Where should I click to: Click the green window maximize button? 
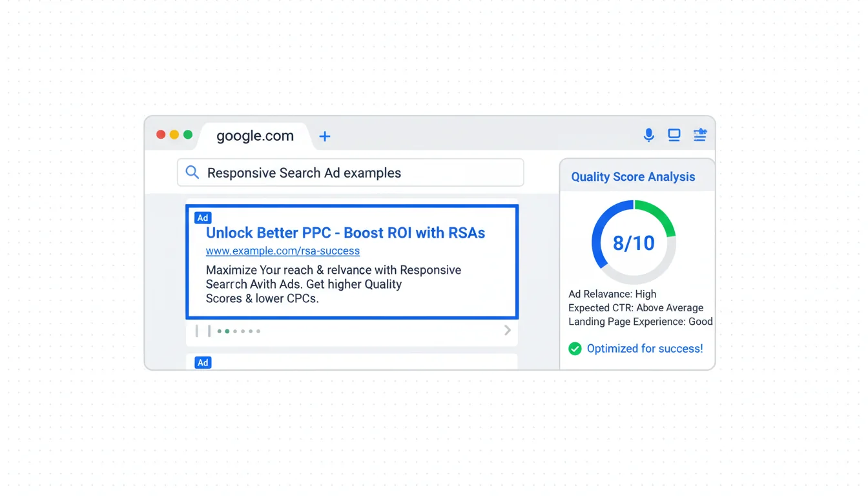[x=188, y=134]
